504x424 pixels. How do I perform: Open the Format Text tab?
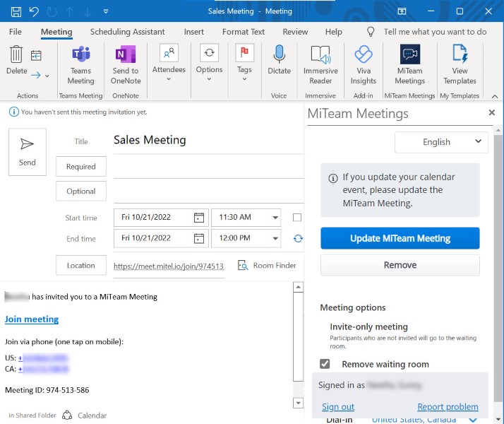coord(244,32)
